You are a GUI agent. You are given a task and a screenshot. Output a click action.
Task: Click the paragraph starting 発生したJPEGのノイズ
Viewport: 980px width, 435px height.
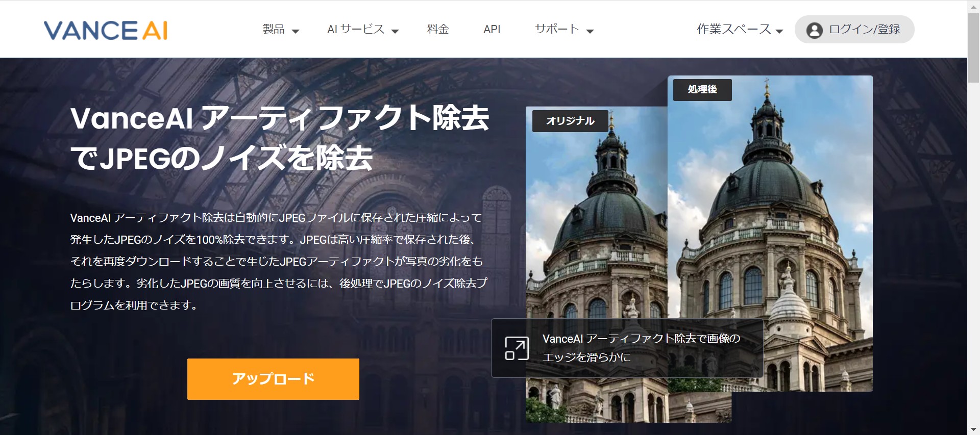point(279,261)
